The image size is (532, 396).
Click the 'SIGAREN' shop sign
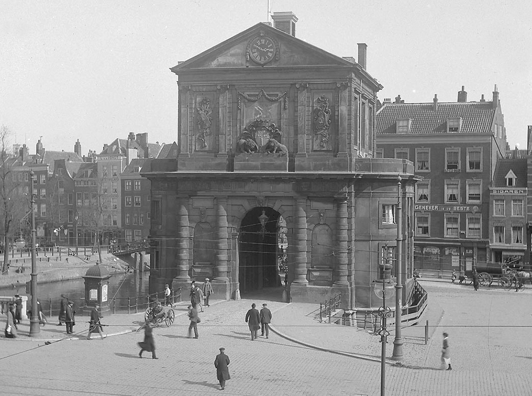pos(508,191)
